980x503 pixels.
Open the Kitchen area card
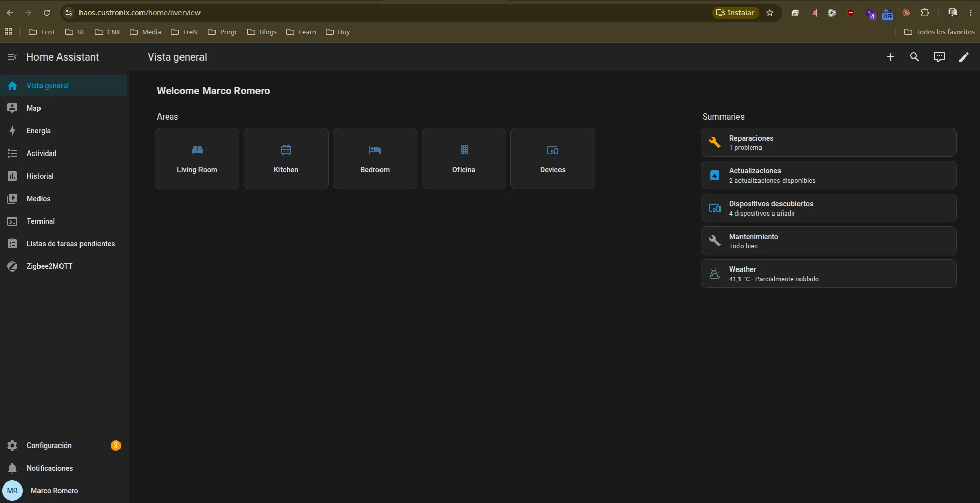pos(286,159)
